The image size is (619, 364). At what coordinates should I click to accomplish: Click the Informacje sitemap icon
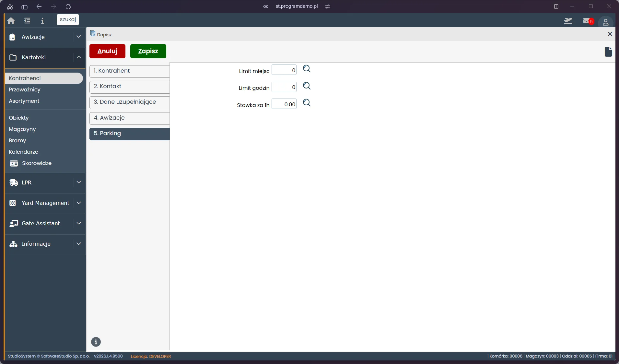coord(13,244)
